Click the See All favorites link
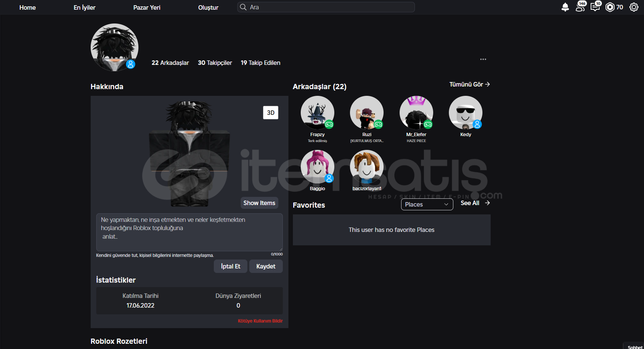Image resolution: width=644 pixels, height=349 pixels. pos(470,203)
